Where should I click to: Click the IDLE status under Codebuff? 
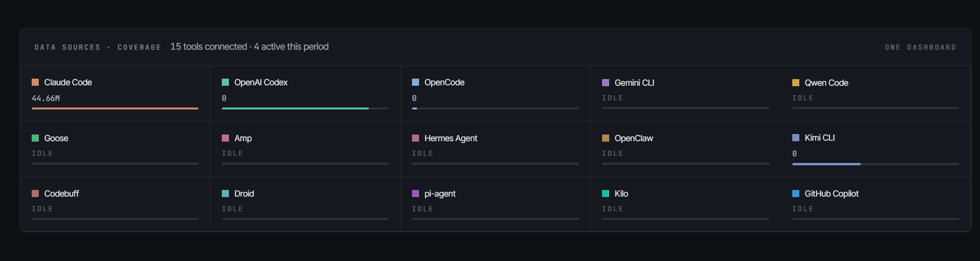(x=42, y=209)
